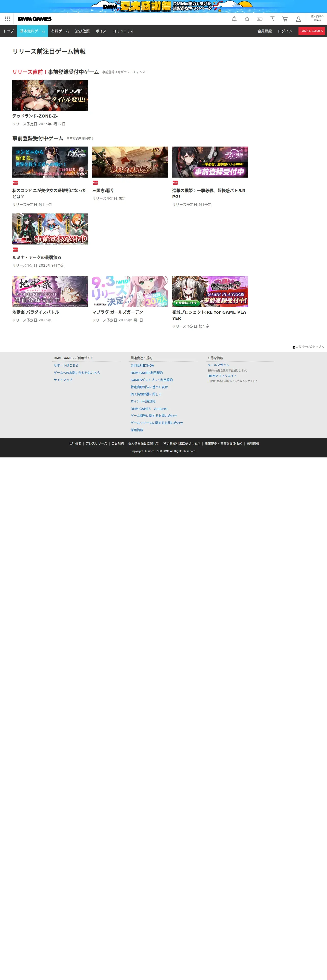Open マブラヴ ガールズガーデン banner image
Image resolution: width=327 pixels, height=980 pixels.
[x=130, y=292]
